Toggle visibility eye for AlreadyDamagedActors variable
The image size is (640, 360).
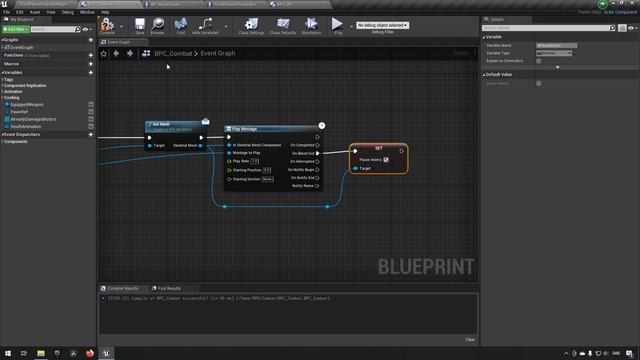click(91, 119)
